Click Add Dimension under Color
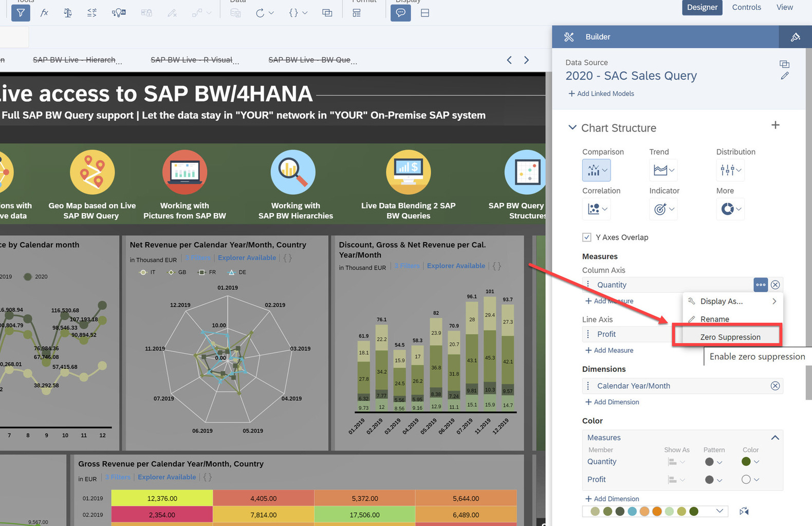 click(x=612, y=499)
